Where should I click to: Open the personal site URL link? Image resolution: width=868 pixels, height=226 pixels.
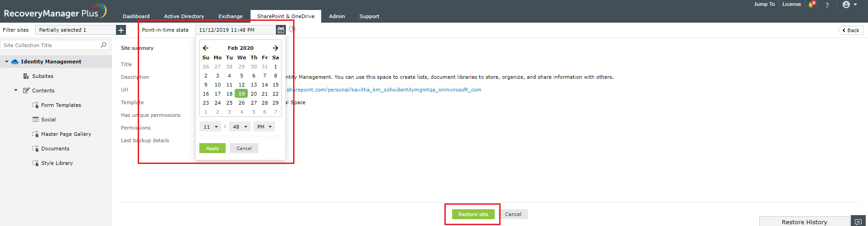384,90
